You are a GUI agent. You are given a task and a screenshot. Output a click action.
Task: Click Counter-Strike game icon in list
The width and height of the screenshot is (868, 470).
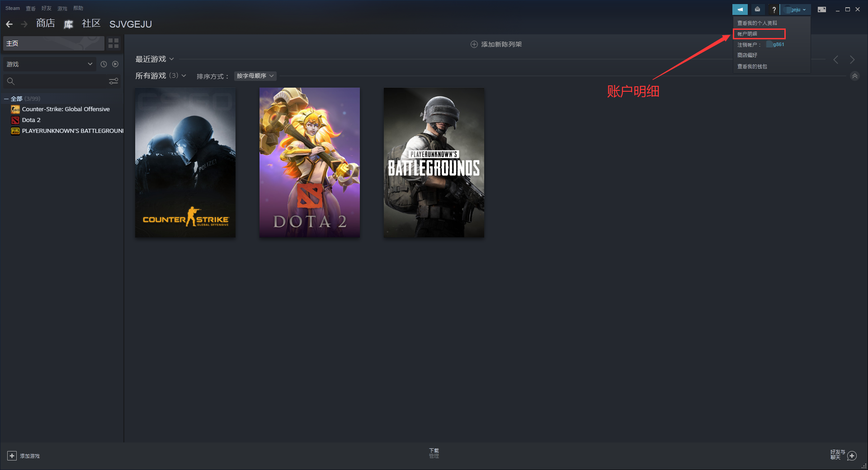15,109
